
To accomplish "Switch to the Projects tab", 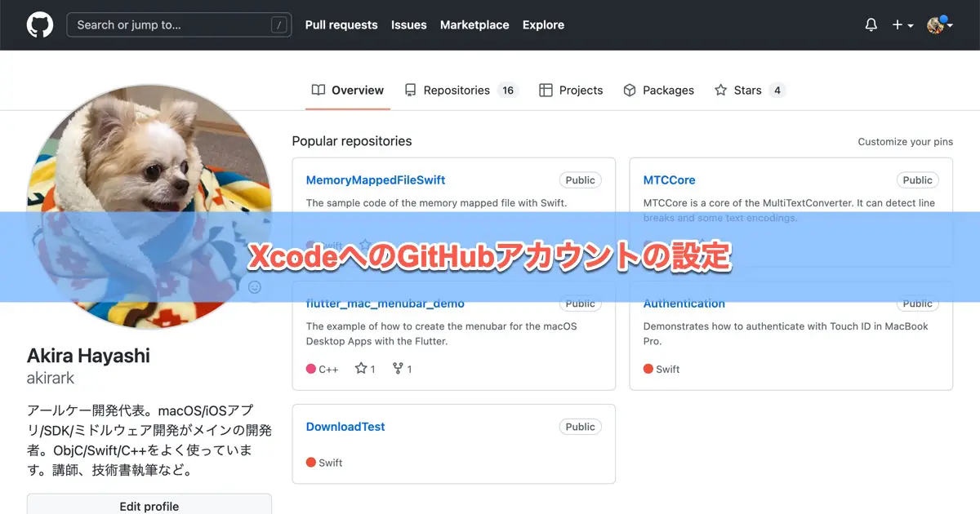I will click(571, 91).
